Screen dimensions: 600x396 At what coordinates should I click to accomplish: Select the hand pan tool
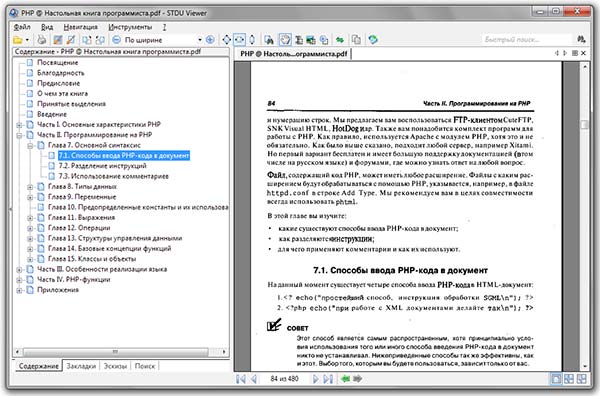pos(285,39)
